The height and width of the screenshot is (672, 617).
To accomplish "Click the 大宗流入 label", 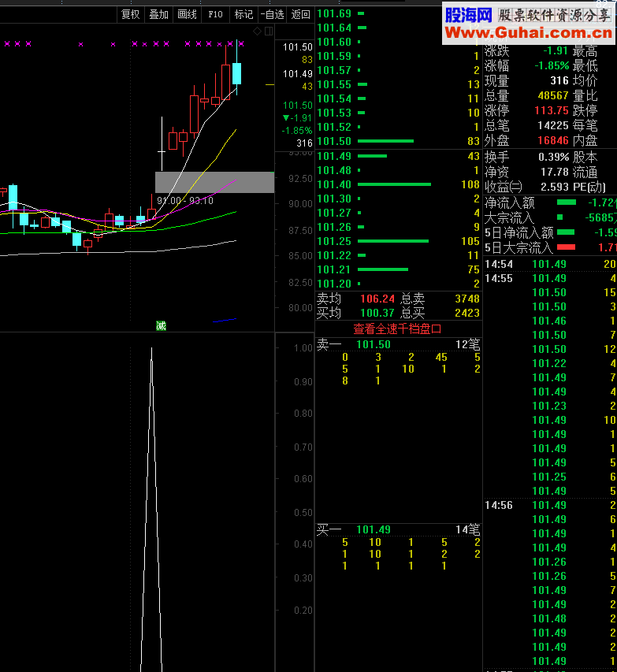I will (509, 217).
